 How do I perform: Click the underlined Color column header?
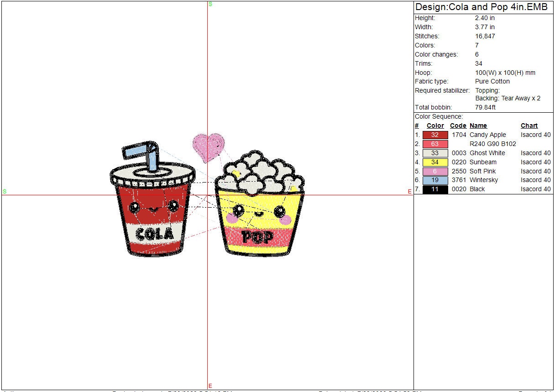coord(435,126)
